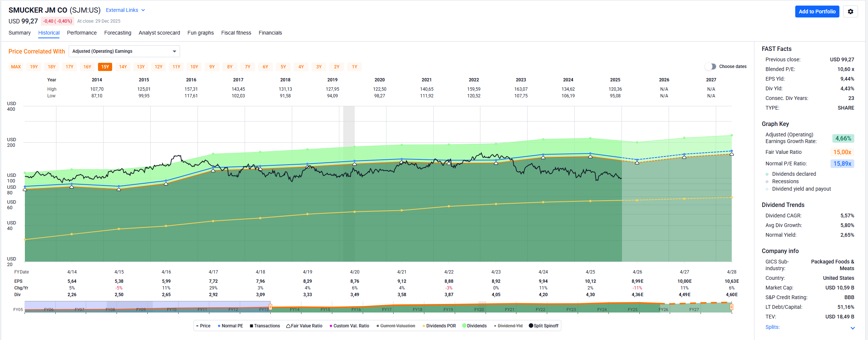Enable struck-through Dividend Yld legend
The height and width of the screenshot is (340, 868).
[x=508, y=326]
